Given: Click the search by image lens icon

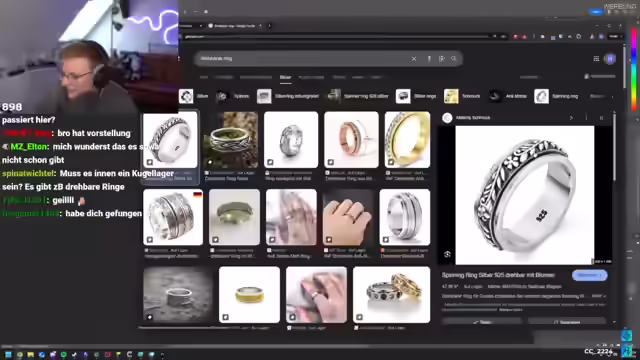Looking at the screenshot, I should point(442,59).
